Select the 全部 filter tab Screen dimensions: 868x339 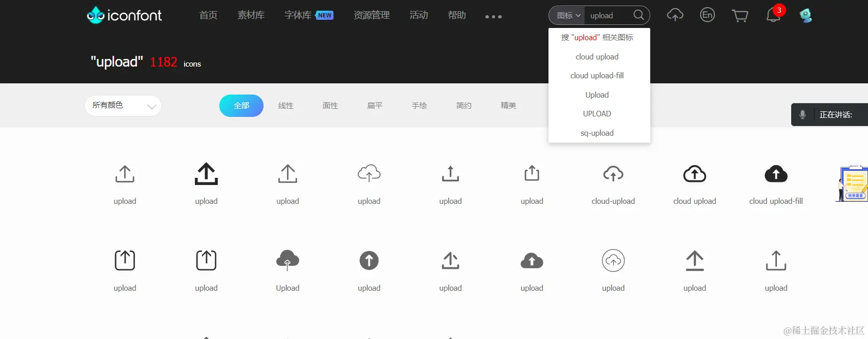241,106
